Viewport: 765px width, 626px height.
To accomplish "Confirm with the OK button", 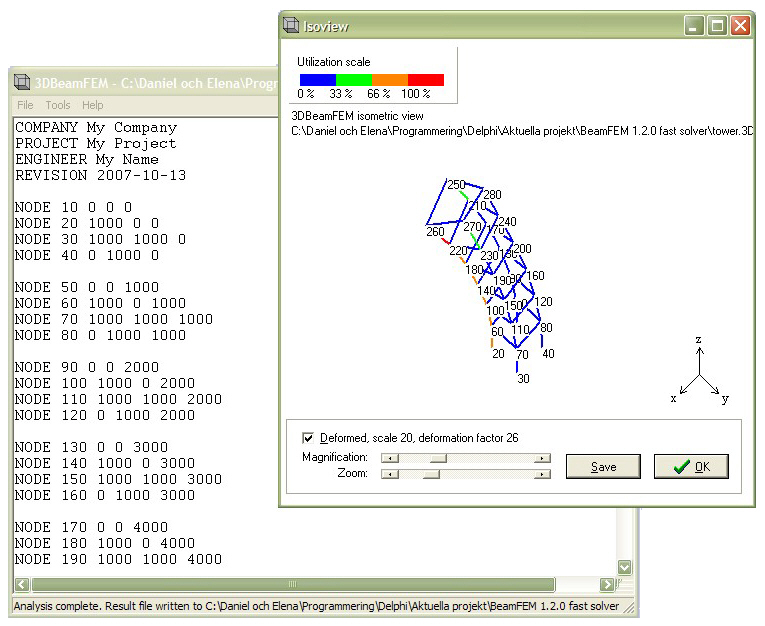I will tap(691, 466).
